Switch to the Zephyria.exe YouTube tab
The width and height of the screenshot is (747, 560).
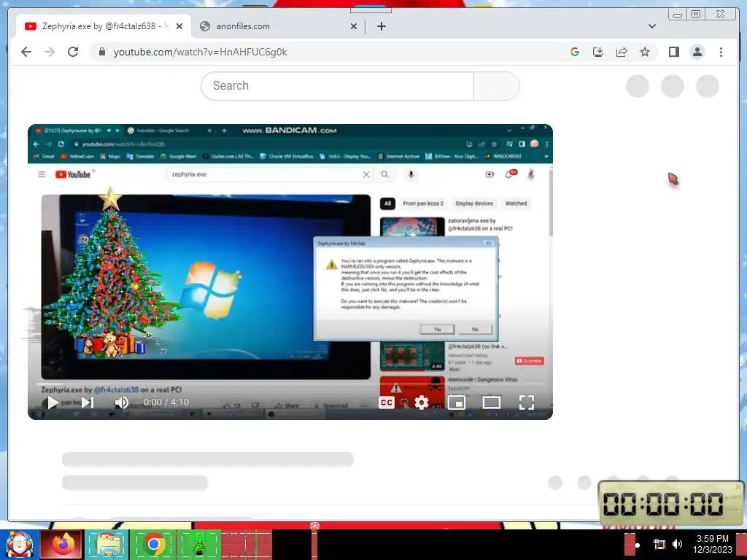(102, 26)
